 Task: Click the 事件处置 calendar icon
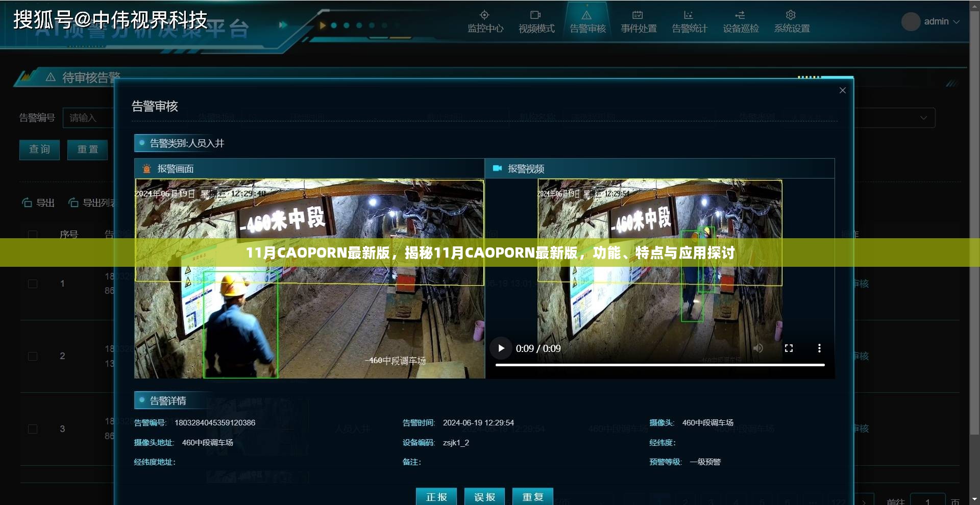(x=638, y=15)
